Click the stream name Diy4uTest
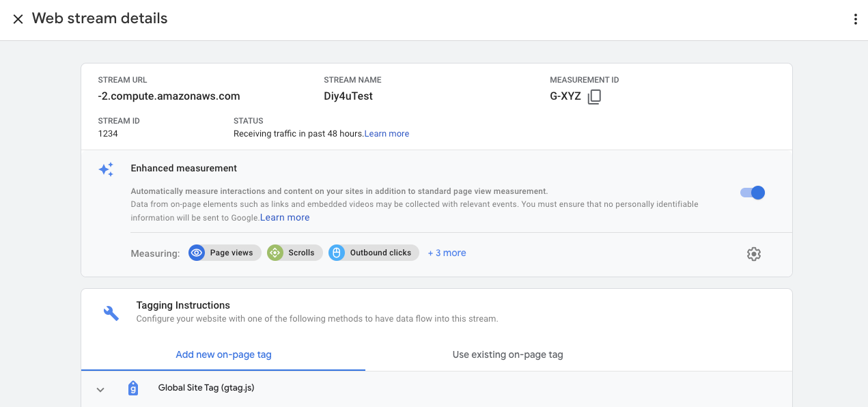 pos(348,96)
